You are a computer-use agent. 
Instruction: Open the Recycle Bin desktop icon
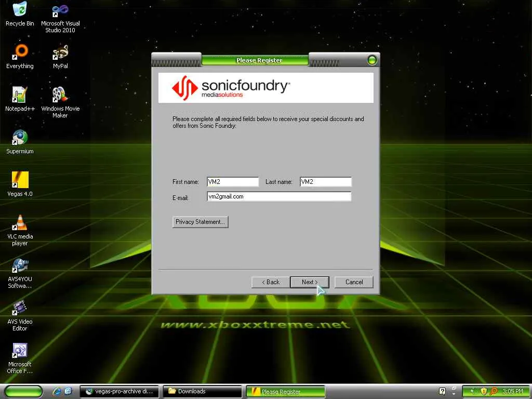point(20,14)
